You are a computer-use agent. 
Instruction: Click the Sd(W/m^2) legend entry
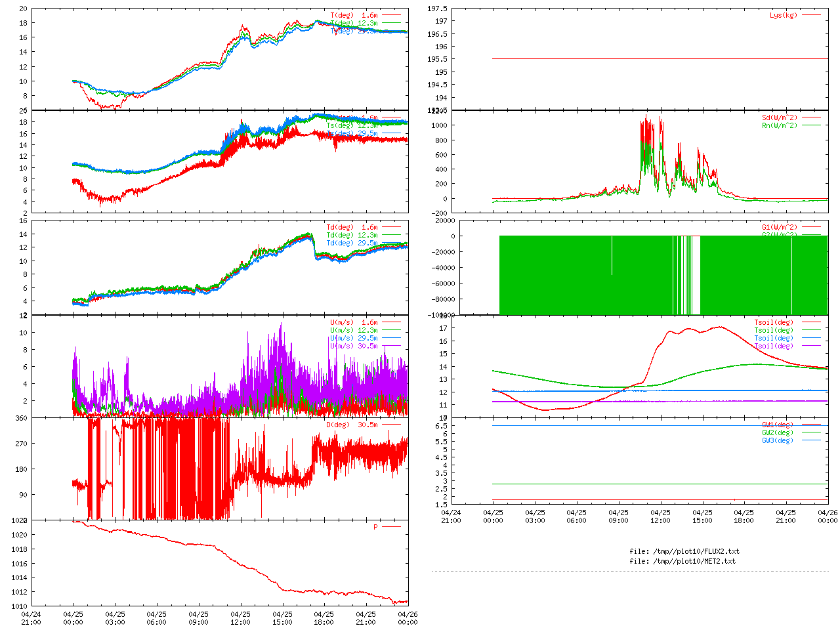pyautogui.click(x=779, y=118)
